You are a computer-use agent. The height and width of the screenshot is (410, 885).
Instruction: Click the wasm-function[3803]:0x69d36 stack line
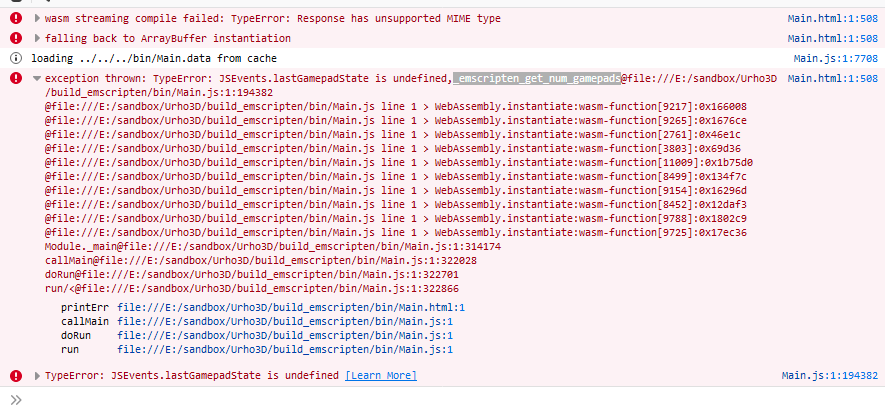[x=393, y=149]
